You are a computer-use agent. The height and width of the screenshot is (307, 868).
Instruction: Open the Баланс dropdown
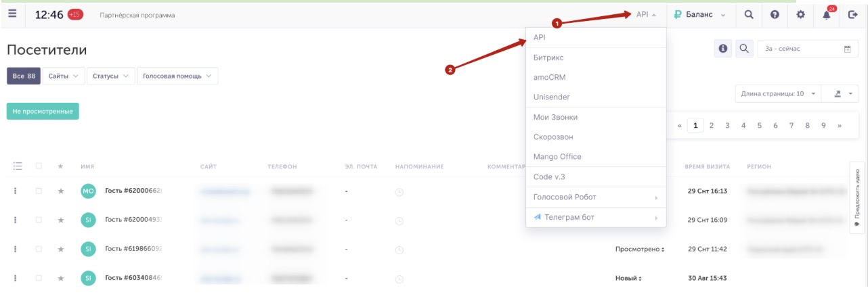(701, 15)
